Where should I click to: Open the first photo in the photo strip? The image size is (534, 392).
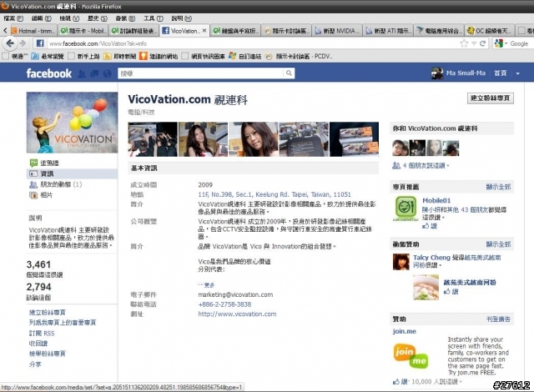(x=153, y=139)
